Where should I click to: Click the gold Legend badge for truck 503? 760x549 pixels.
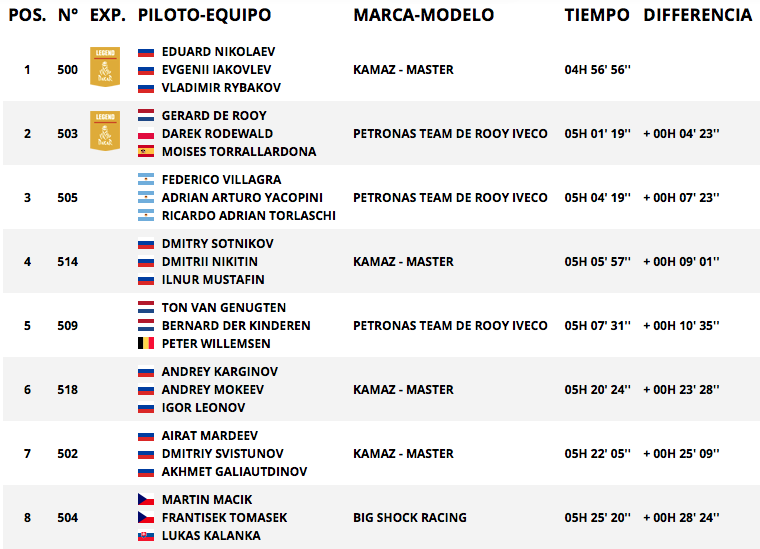tap(105, 131)
